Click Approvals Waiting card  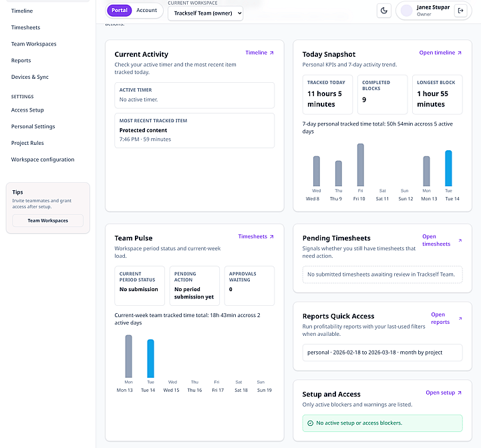pos(249,286)
